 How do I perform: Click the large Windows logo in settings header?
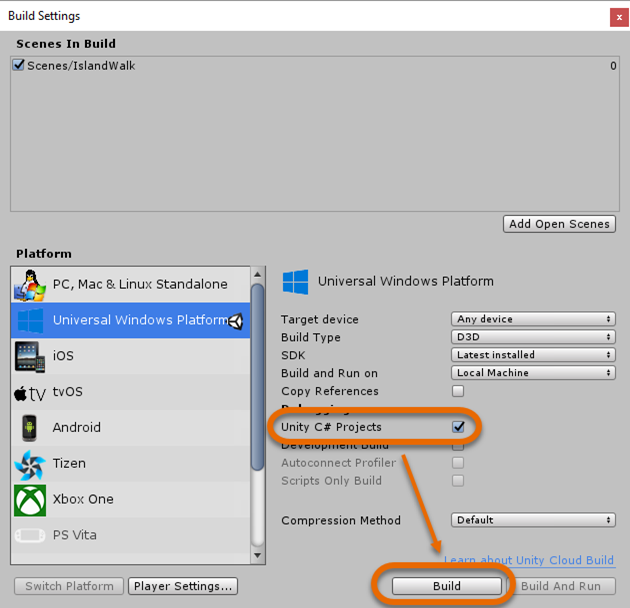tap(295, 282)
